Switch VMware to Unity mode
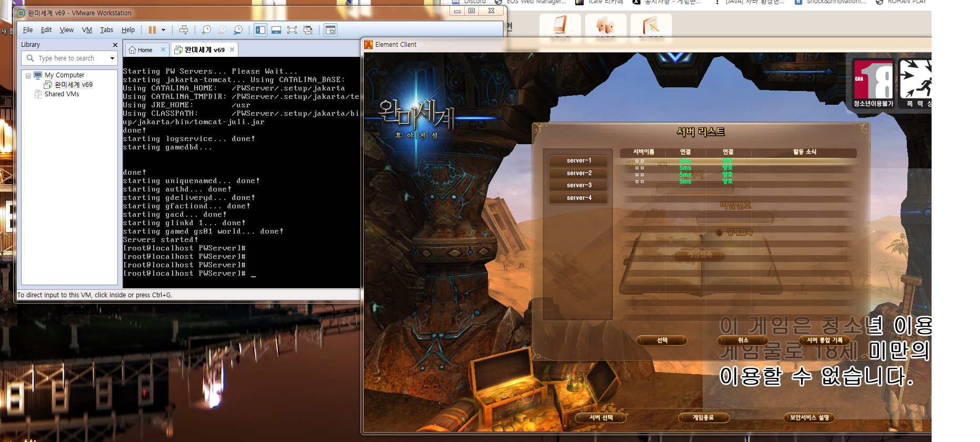 [308, 30]
